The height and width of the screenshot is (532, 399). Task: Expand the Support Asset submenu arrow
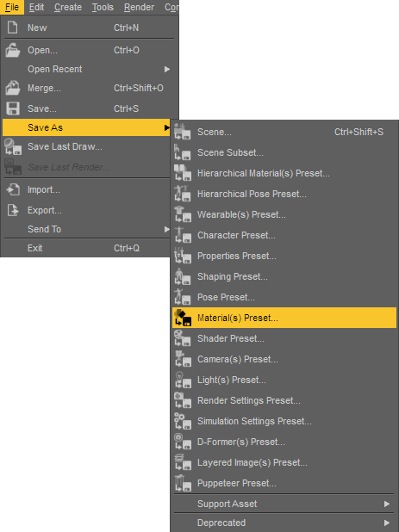click(x=387, y=504)
